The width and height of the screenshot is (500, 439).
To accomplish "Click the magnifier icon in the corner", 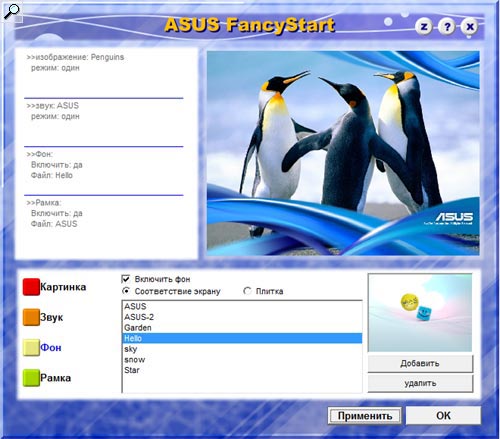I will click(12, 12).
